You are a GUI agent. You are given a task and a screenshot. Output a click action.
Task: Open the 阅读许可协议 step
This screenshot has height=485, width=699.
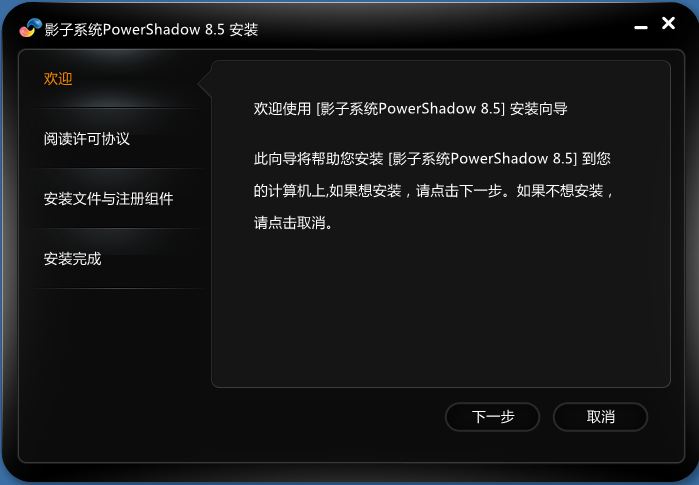coord(86,139)
